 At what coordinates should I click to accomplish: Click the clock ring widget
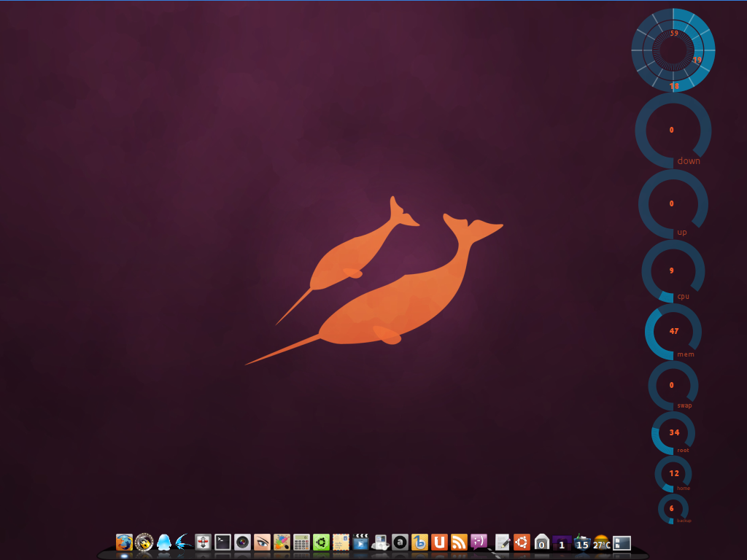pos(673,50)
